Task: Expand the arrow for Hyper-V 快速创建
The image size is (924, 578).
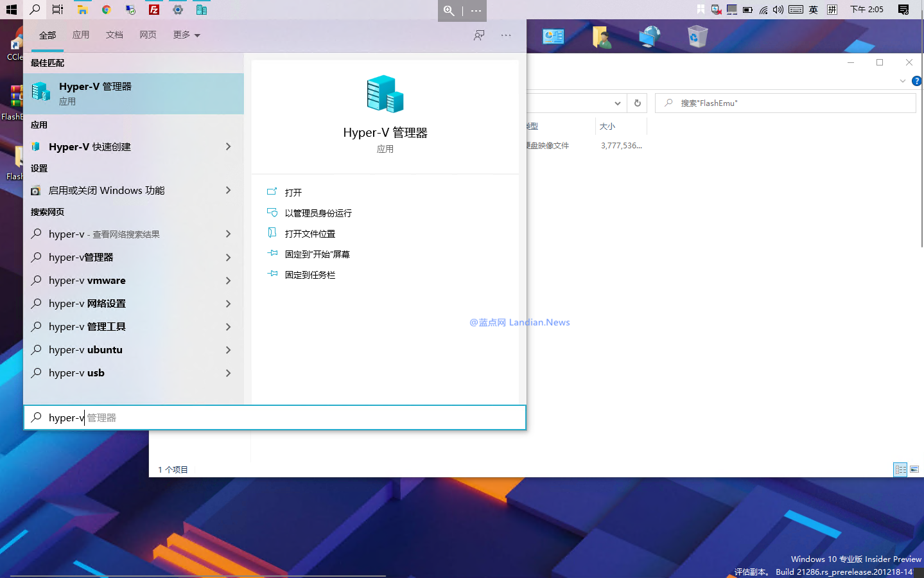Action: point(228,146)
